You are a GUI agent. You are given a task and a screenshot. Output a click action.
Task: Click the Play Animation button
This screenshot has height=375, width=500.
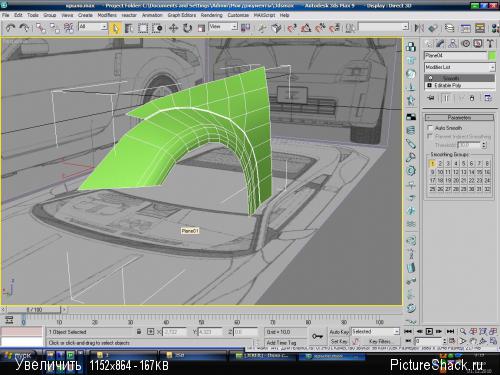429,331
